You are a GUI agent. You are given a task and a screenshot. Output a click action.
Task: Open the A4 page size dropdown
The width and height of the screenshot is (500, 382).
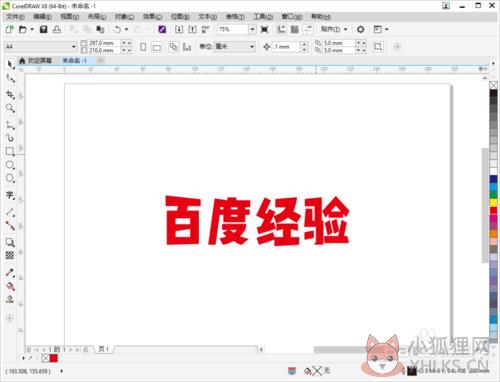click(x=74, y=47)
